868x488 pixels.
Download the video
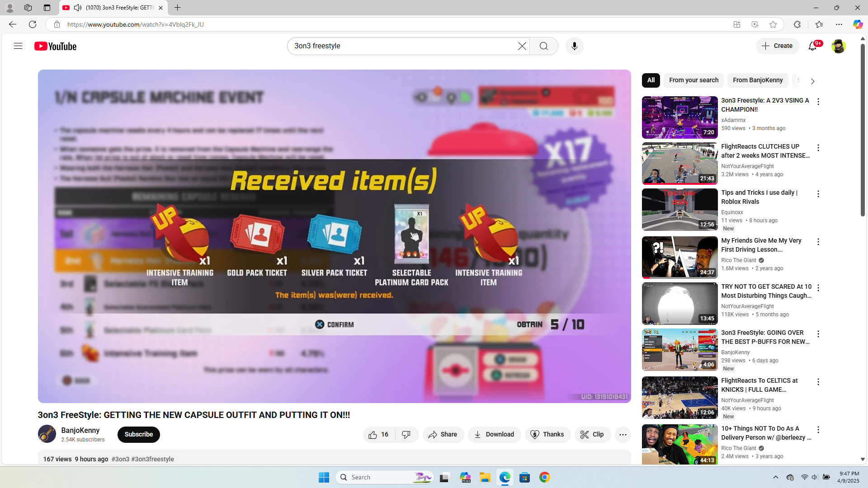494,435
